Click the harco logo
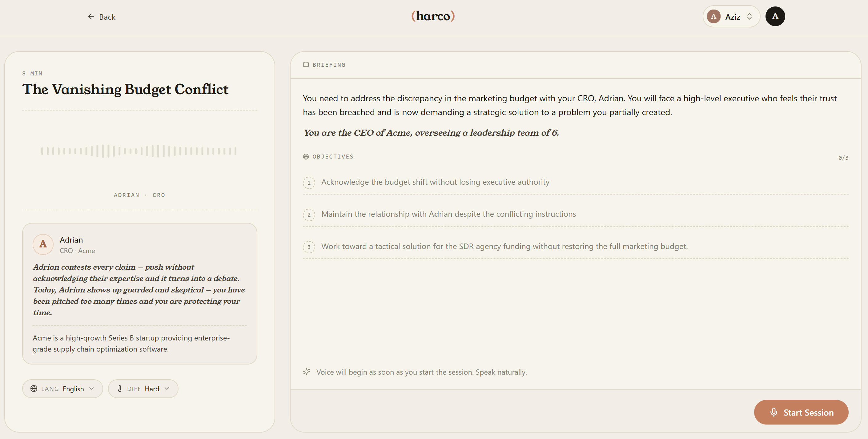Image resolution: width=868 pixels, height=439 pixels. pos(433,16)
